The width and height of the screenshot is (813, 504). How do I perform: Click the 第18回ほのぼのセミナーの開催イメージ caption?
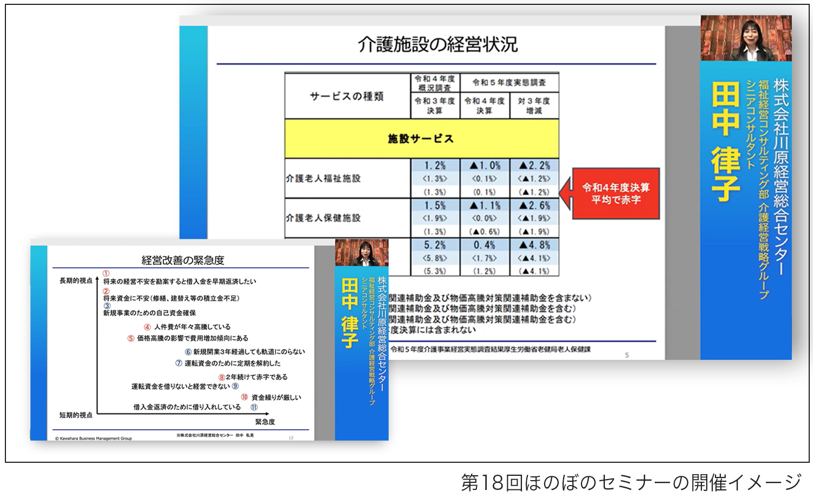[631, 482]
